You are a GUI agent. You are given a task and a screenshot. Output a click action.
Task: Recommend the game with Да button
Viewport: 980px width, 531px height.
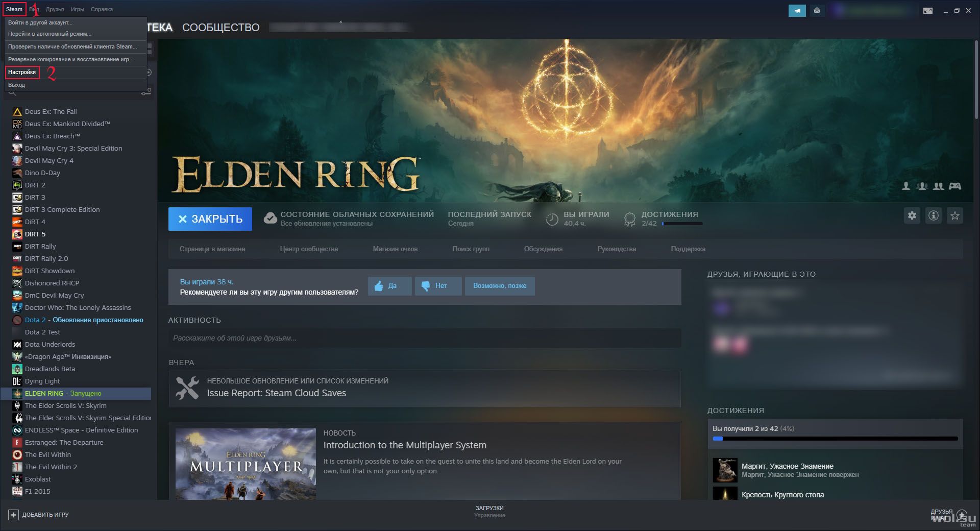click(390, 286)
